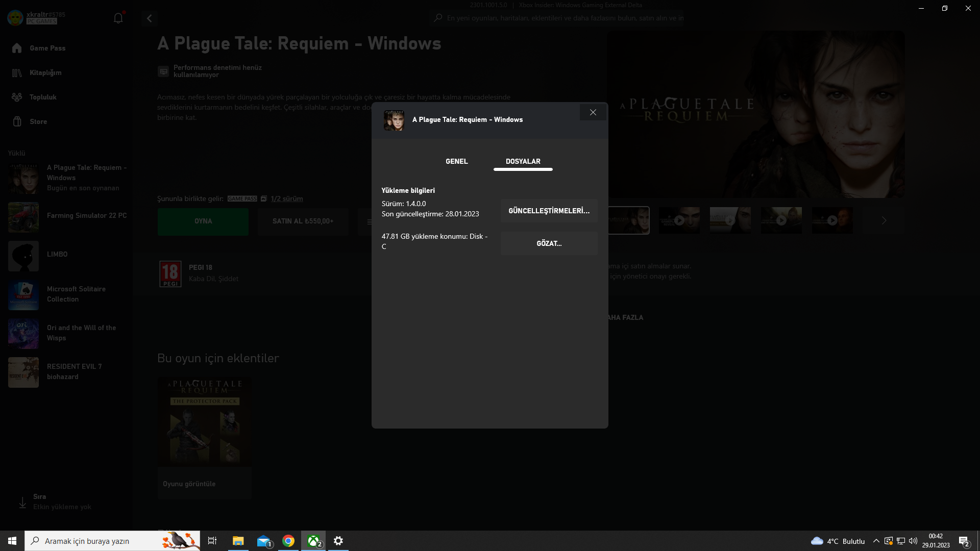The width and height of the screenshot is (980, 551).
Task: Open Kitaplığım library icon
Action: [x=17, y=72]
